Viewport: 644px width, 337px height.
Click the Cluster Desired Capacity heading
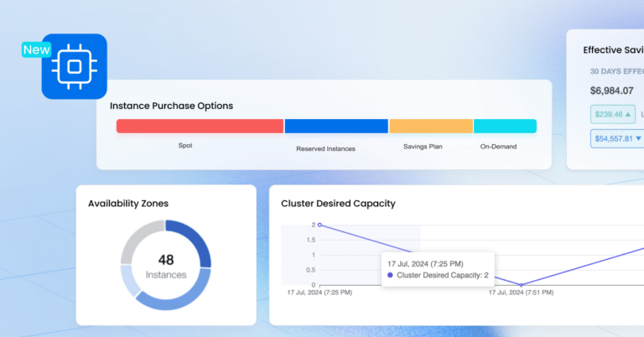tap(338, 203)
